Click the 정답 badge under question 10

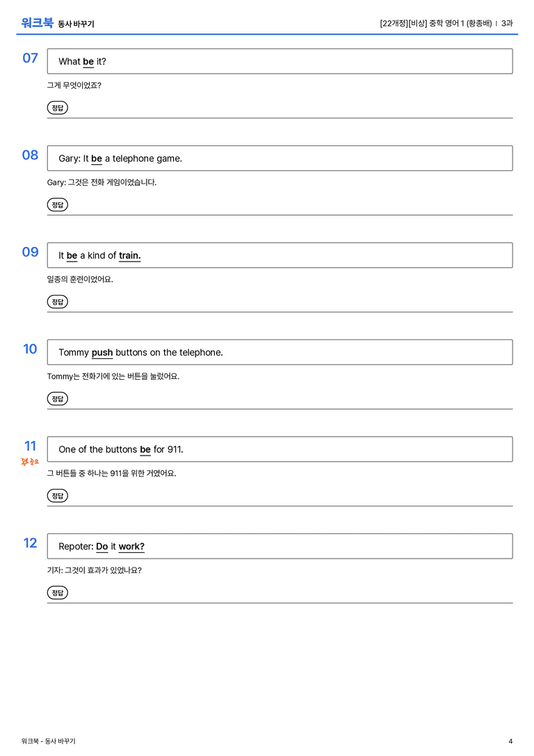(x=57, y=399)
